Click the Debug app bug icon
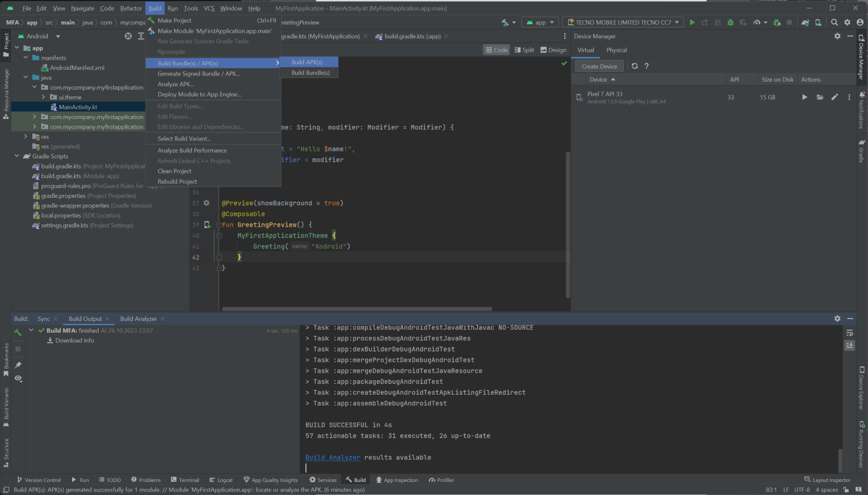This screenshot has height=495, width=868. coord(730,23)
